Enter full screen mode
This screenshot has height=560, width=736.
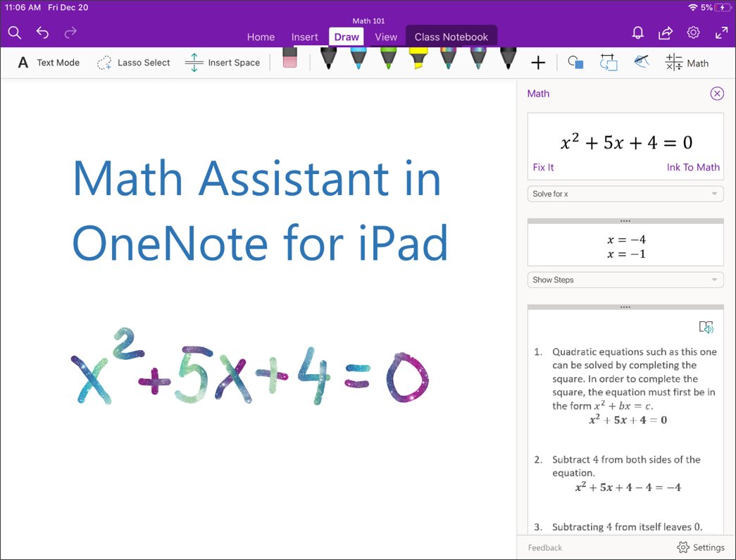(x=721, y=32)
